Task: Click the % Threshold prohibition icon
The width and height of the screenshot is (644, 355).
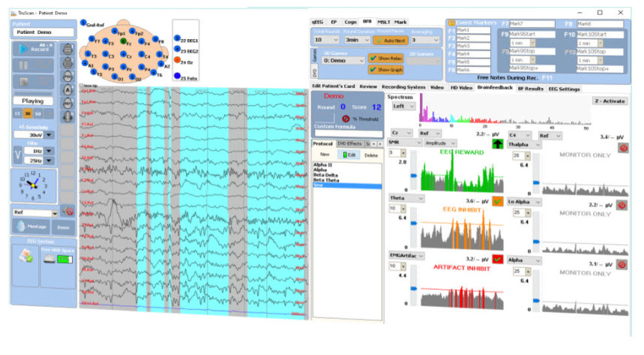Action: pyautogui.click(x=345, y=118)
